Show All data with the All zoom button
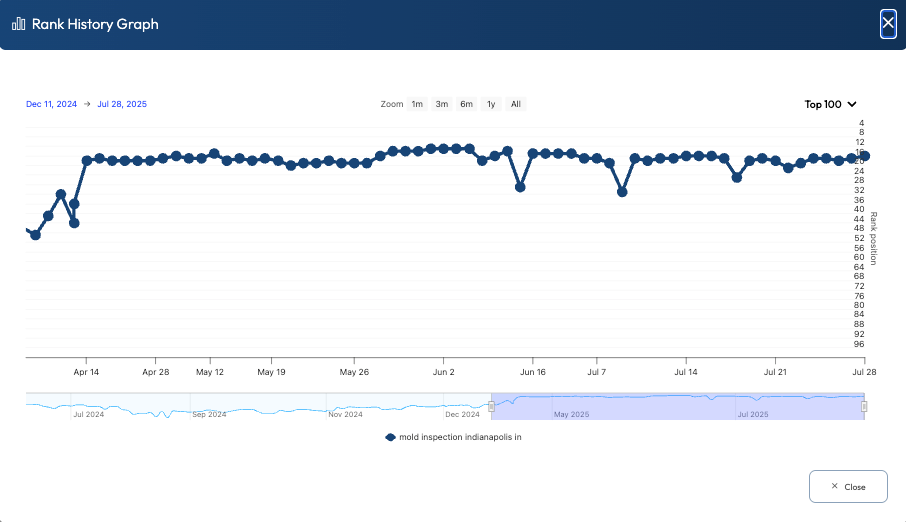The image size is (906, 522). [x=515, y=104]
